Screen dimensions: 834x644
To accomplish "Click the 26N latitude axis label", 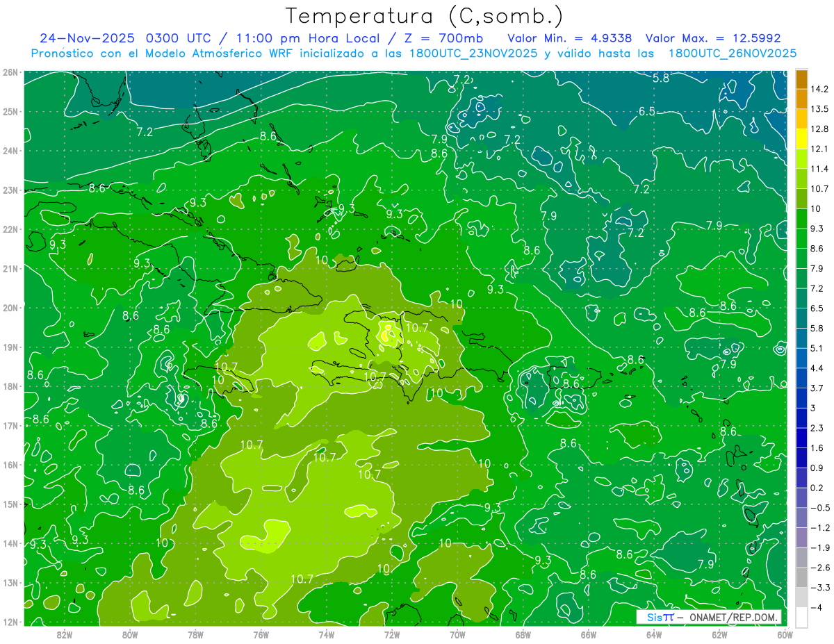I will (10, 72).
